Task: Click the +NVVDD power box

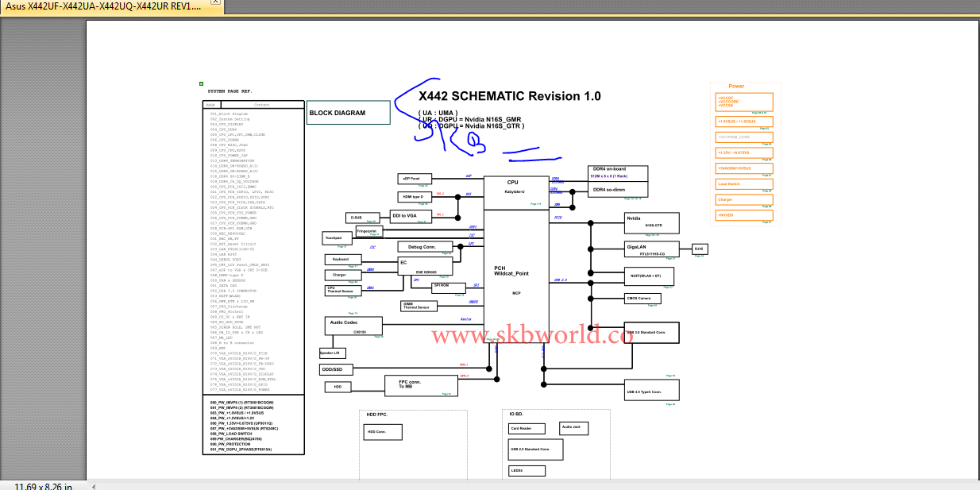Action: tap(744, 215)
